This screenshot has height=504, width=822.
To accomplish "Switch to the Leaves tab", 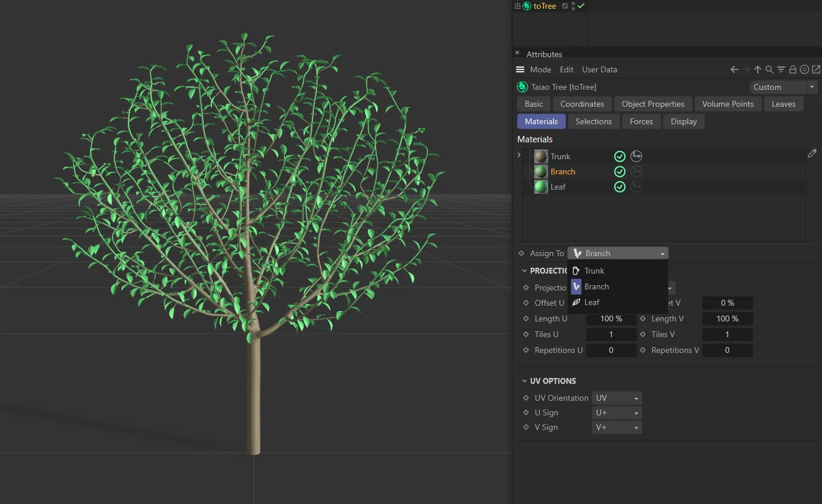I will coord(783,104).
